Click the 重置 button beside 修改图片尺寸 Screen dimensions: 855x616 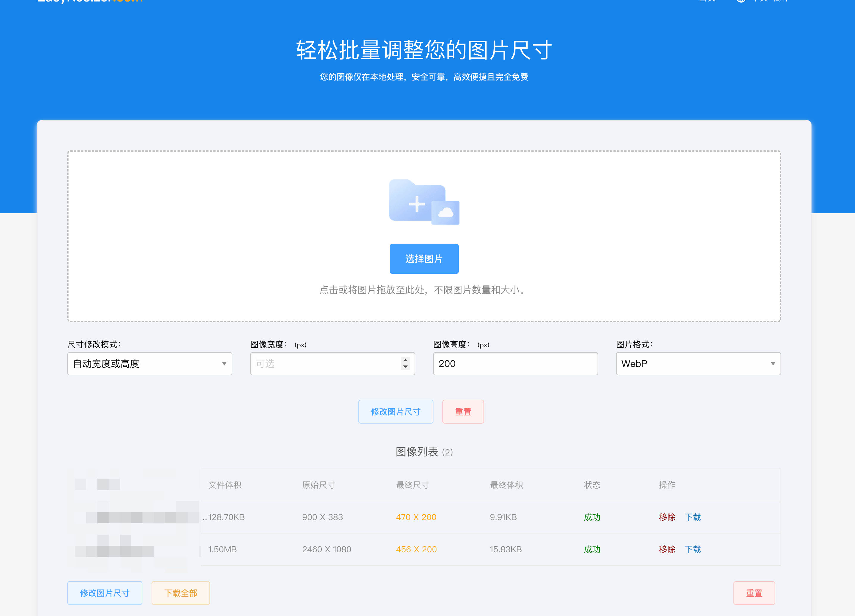(x=463, y=411)
